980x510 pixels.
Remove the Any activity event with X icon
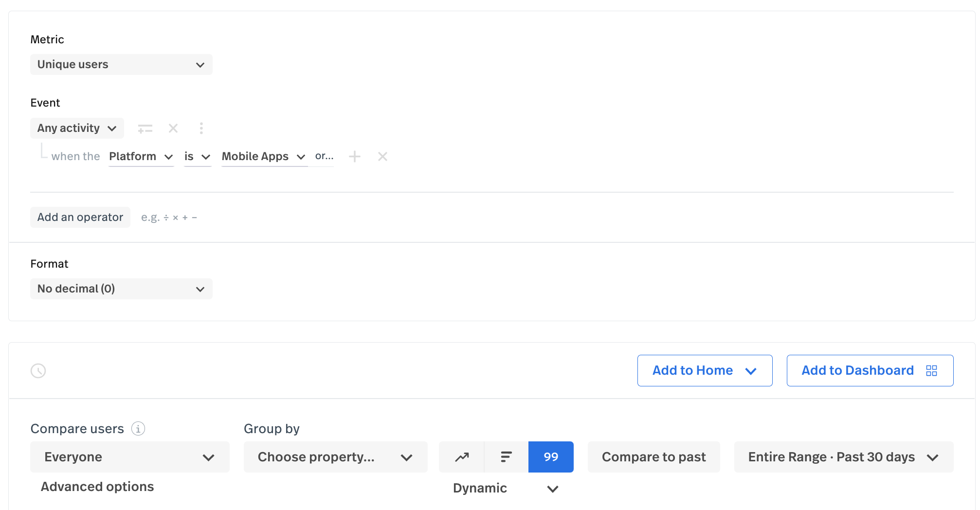point(173,128)
